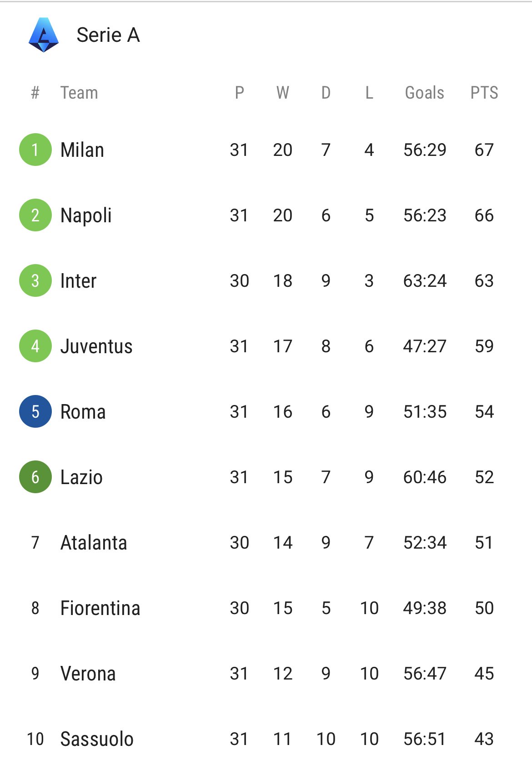Click Napoli's green position 2 badge
Screen dimensions: 532x775
(35, 215)
